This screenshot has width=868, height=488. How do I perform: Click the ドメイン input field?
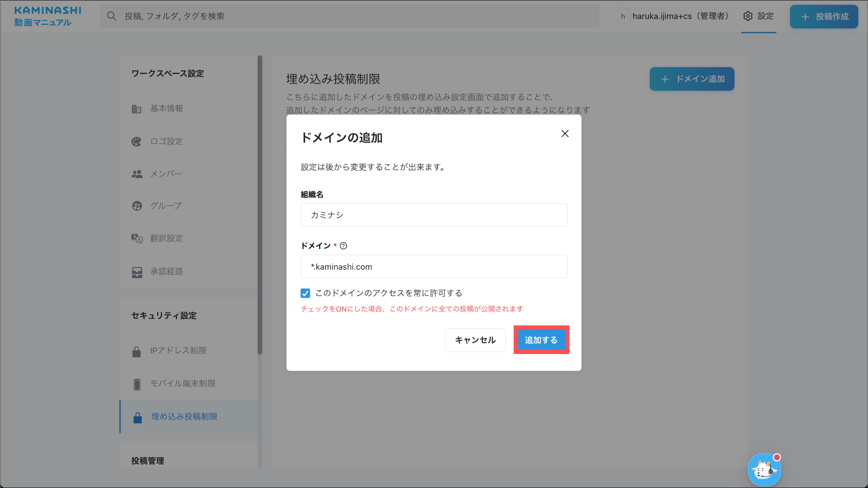point(434,267)
